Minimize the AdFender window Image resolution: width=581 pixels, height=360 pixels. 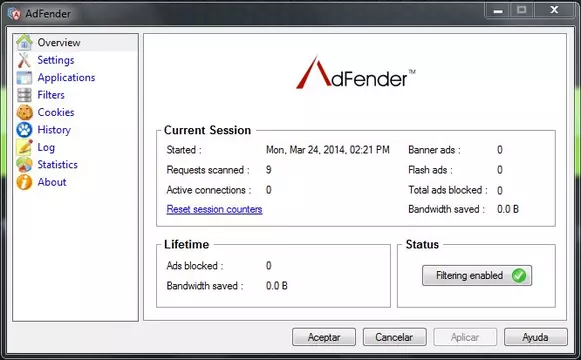[498, 10]
